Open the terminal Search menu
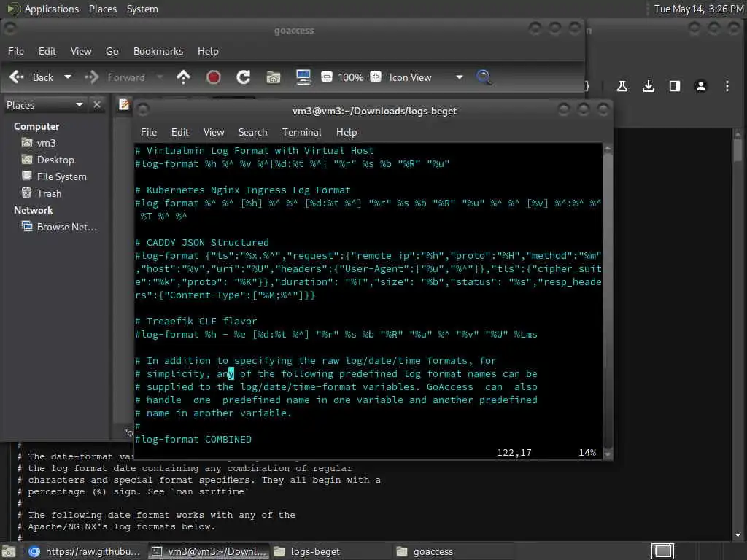 (x=253, y=133)
